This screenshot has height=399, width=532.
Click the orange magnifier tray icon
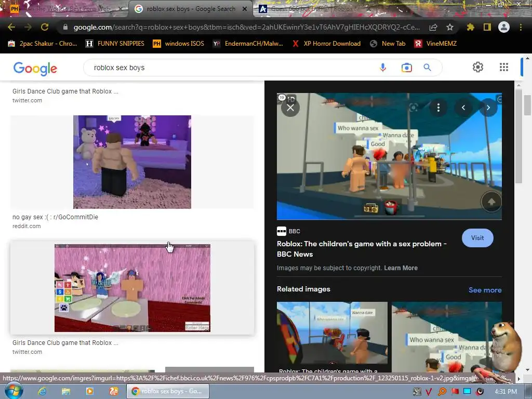coord(442,392)
